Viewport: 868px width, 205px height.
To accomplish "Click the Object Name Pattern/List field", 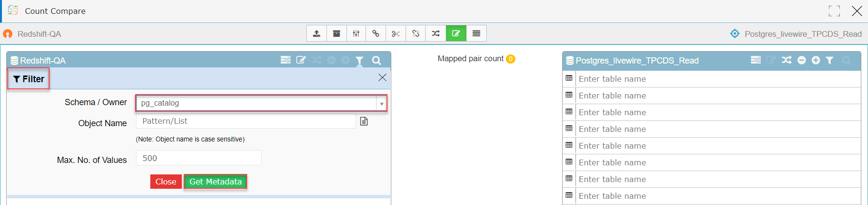I will click(246, 121).
